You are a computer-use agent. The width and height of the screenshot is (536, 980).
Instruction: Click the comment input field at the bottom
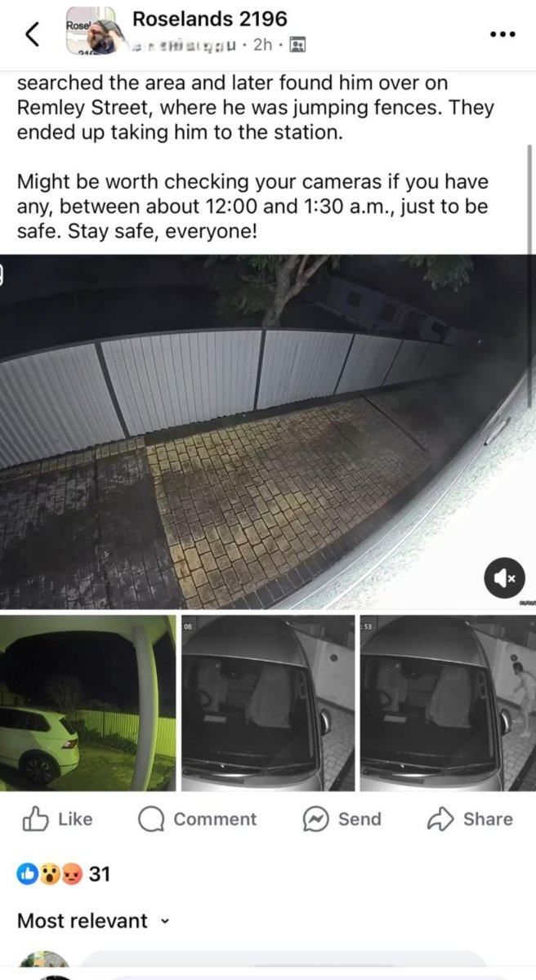(x=284, y=964)
